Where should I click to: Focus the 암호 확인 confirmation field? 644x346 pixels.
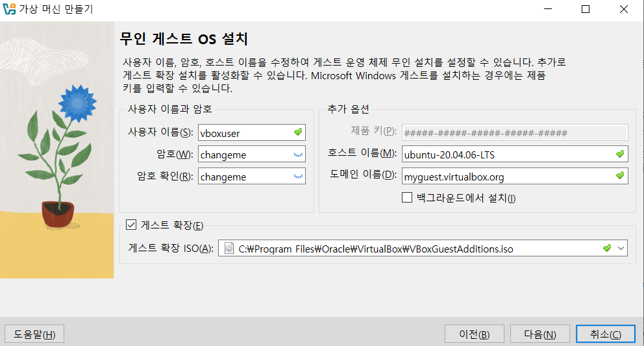(x=252, y=176)
